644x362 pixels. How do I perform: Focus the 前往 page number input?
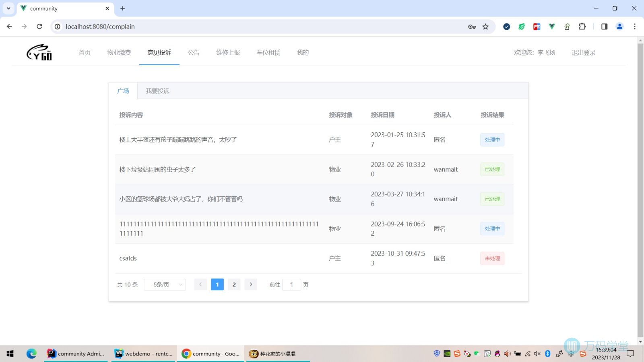292,284
